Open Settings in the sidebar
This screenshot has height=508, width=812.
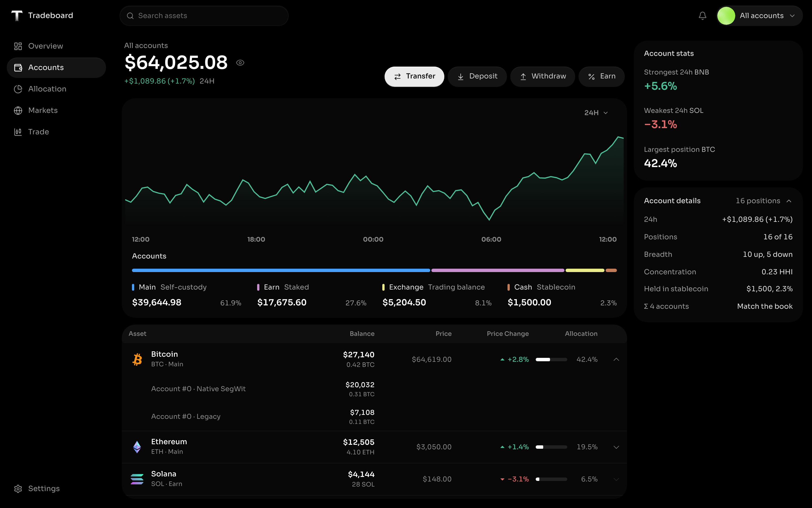[x=56, y=489]
